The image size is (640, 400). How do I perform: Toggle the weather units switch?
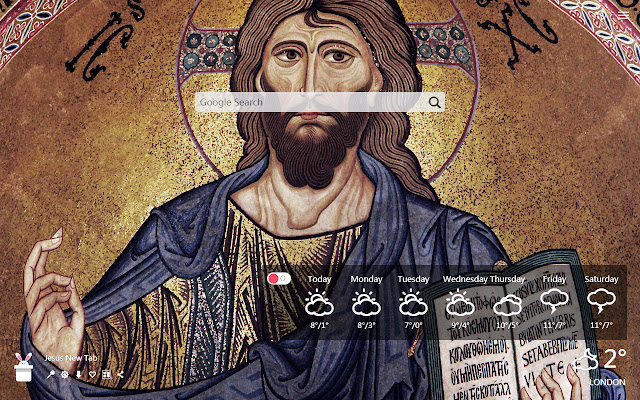[279, 278]
